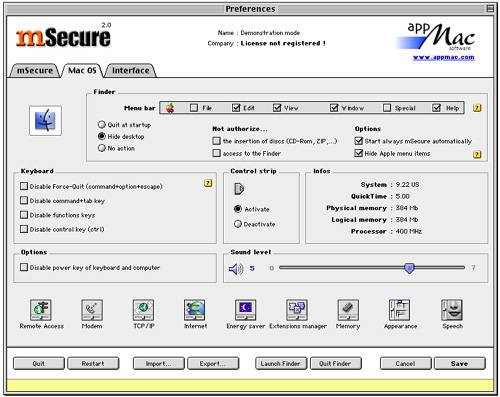The width and height of the screenshot is (500, 397).
Task: Uncheck the Help menu checkbox
Action: 437,107
